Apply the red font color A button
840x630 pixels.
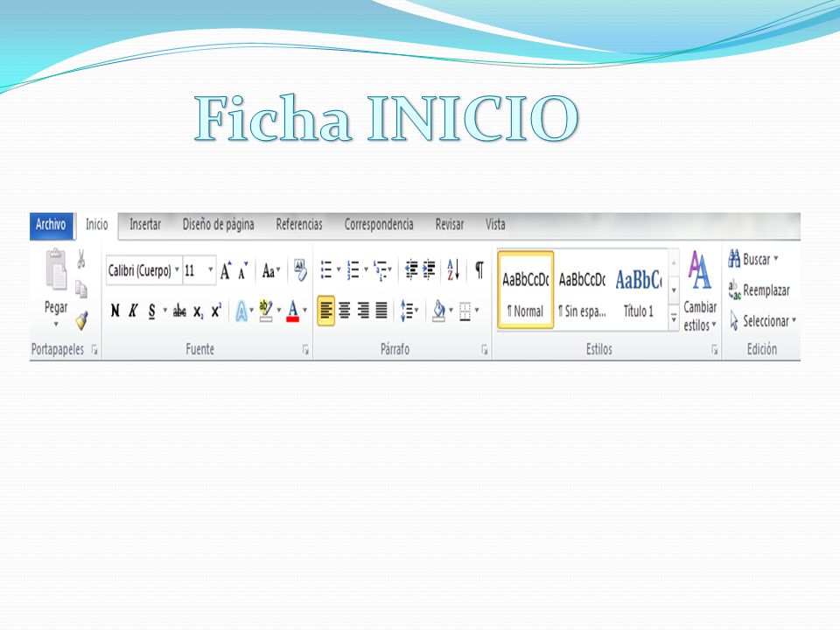pos(292,311)
